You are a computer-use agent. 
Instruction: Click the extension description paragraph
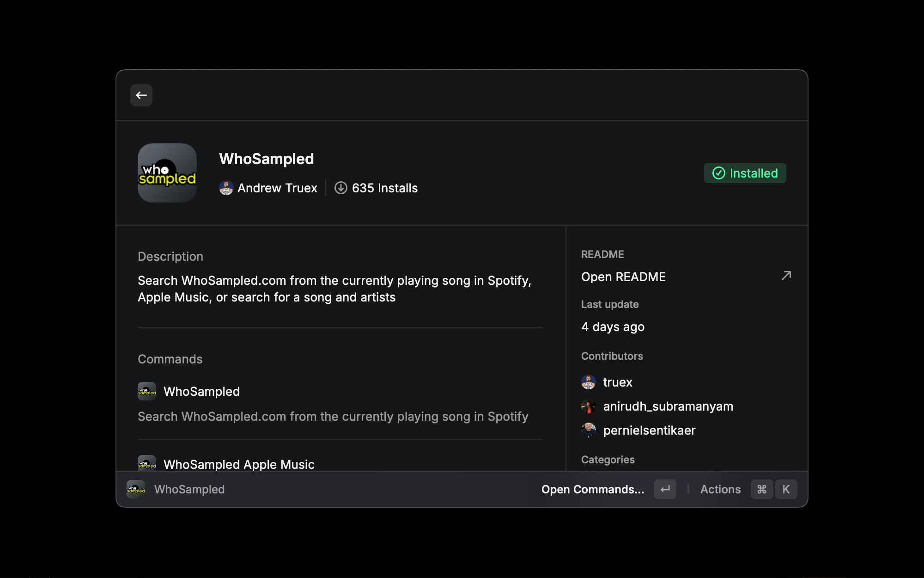pyautogui.click(x=334, y=289)
